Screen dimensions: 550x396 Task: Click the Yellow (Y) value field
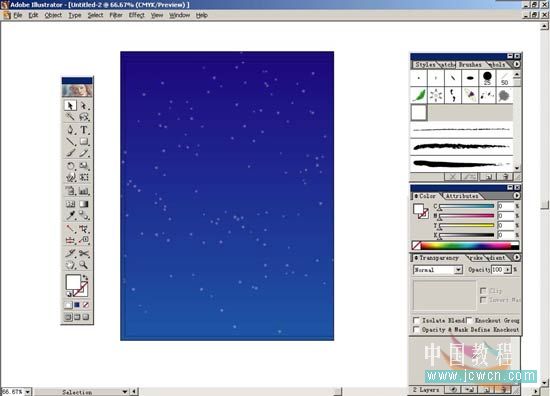pos(506,225)
